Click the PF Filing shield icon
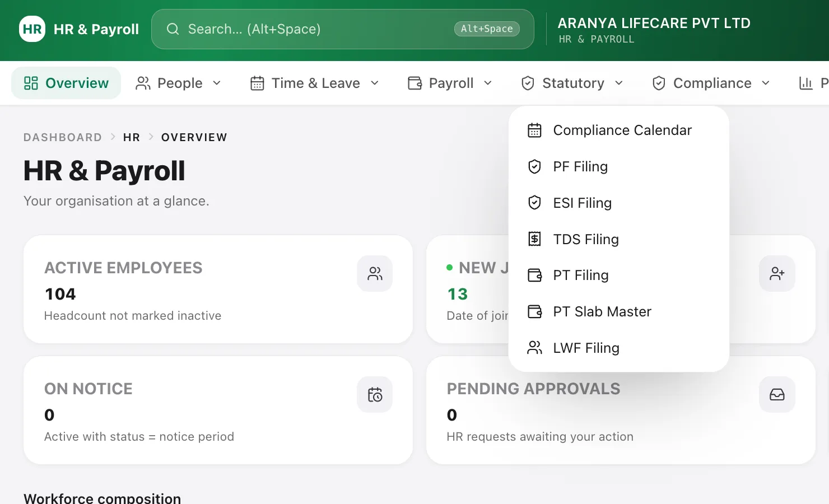 (x=535, y=166)
